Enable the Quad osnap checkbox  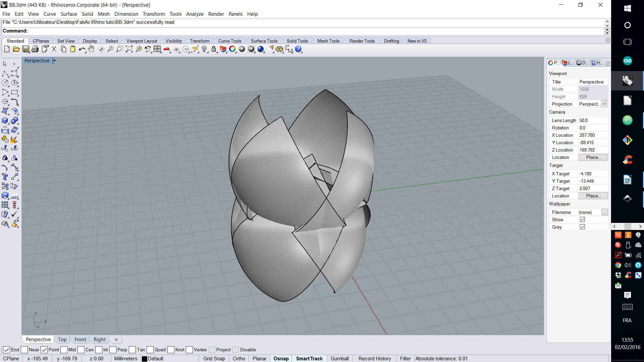[x=150, y=350]
